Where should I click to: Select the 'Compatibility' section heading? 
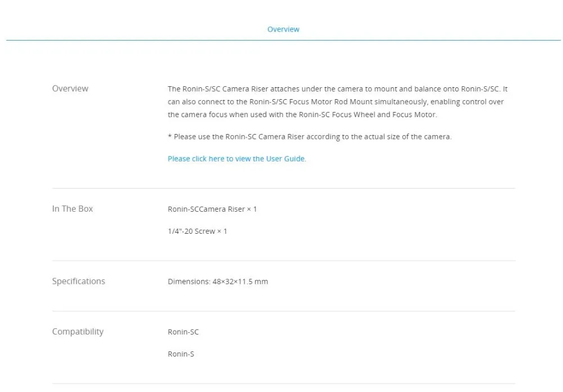pos(78,332)
